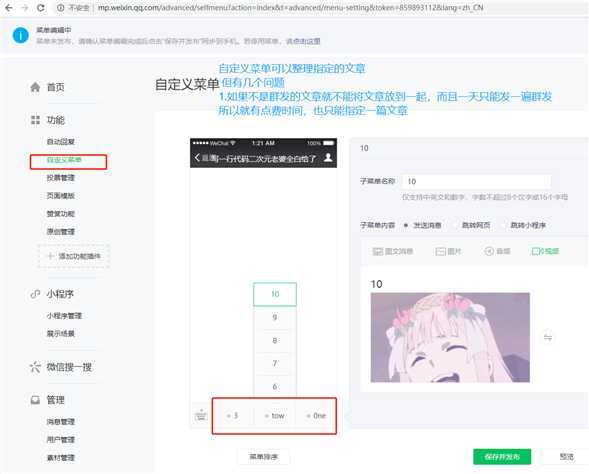The height and width of the screenshot is (474, 589).
Task: Click the swap material arrows icon
Action: coord(548,337)
